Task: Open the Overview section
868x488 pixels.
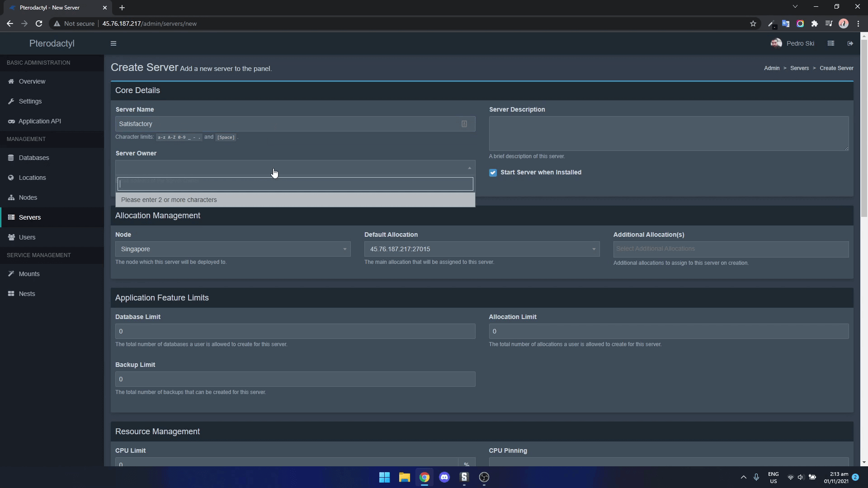Action: coord(32,81)
